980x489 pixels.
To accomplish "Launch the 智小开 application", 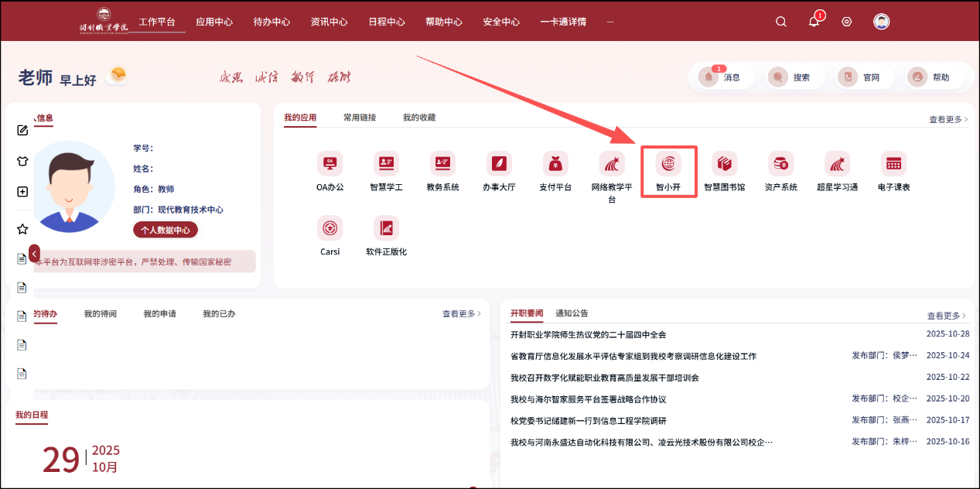I will point(668,164).
